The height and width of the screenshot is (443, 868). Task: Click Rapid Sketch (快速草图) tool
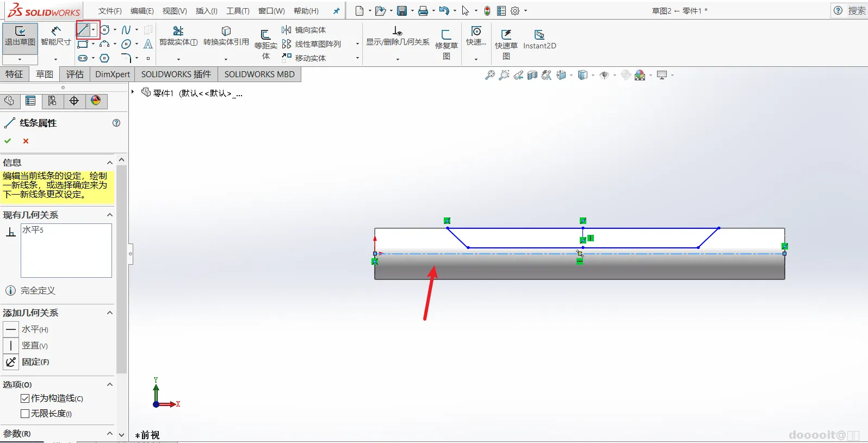[506, 43]
